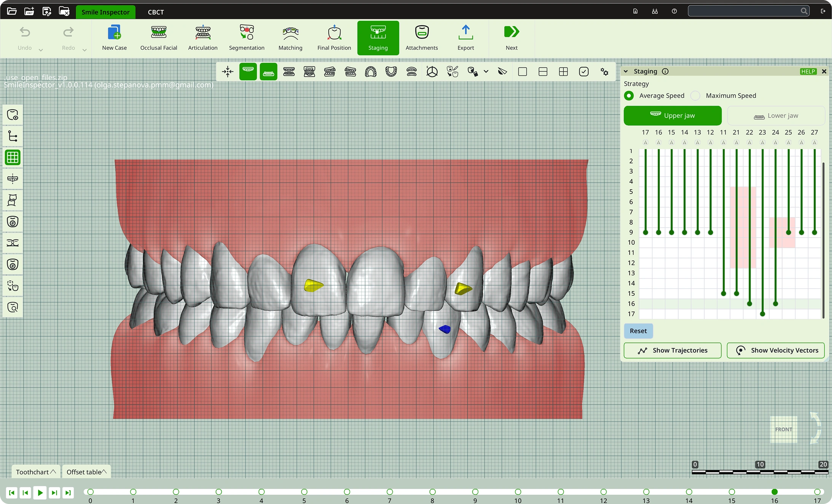832x504 pixels.
Task: Select the four-pane view layout icon
Action: [x=563, y=71]
